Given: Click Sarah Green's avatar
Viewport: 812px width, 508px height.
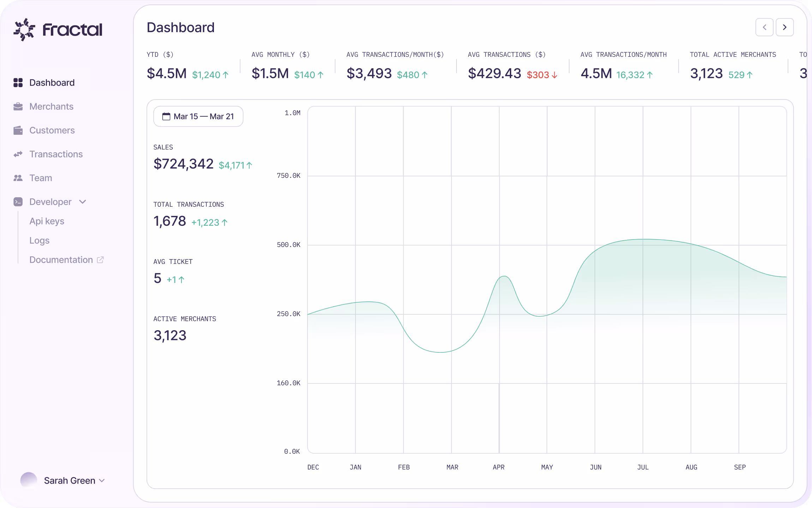Looking at the screenshot, I should pos(29,480).
